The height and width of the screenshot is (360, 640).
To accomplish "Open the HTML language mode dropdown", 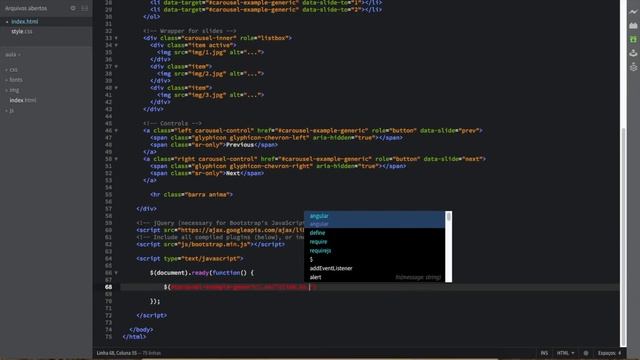I will (565, 353).
